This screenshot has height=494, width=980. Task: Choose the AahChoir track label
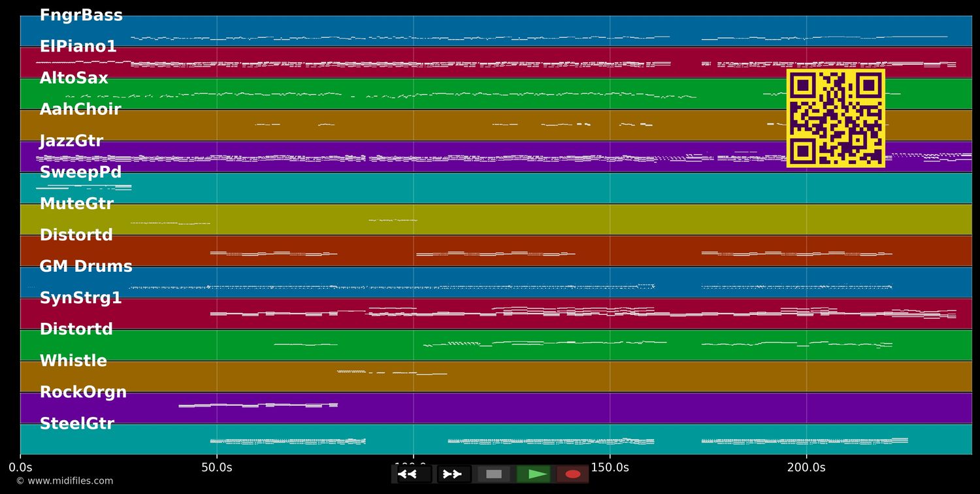(80, 110)
